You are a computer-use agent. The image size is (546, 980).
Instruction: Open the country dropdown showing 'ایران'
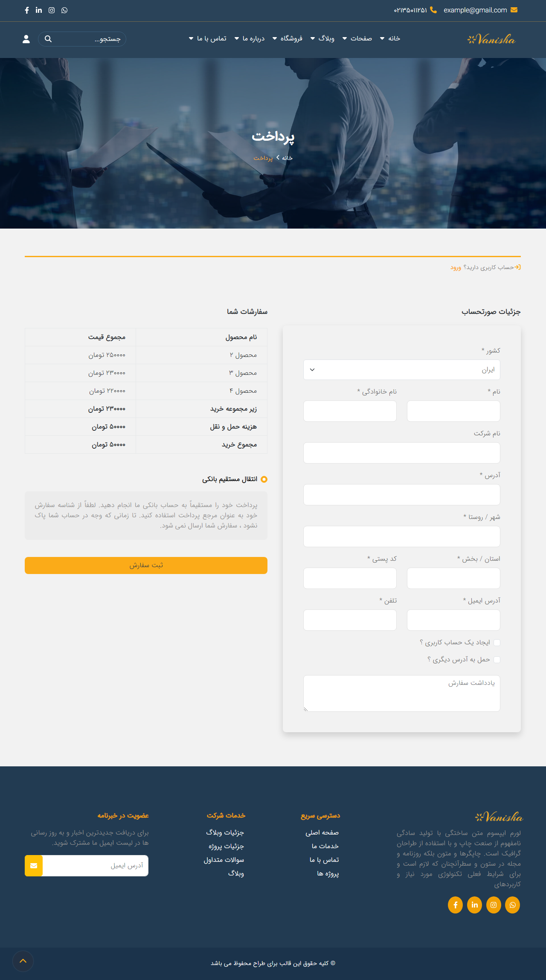coord(401,370)
